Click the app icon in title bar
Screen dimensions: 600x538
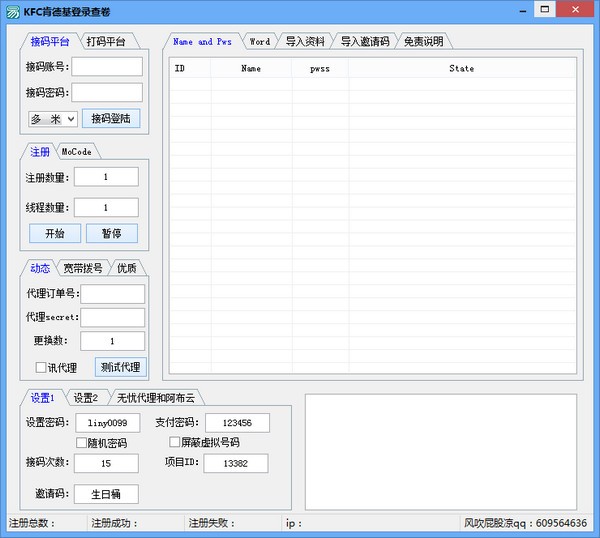pyautogui.click(x=13, y=12)
